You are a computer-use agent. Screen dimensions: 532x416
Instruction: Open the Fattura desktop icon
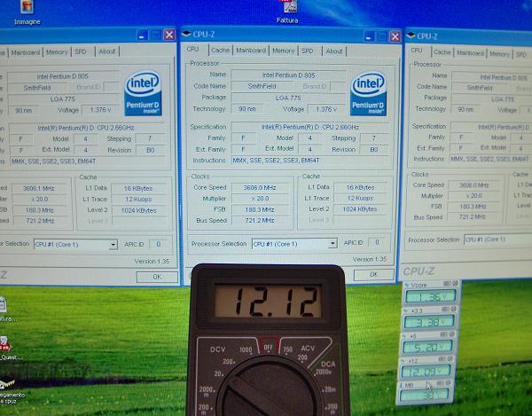tap(286, 11)
